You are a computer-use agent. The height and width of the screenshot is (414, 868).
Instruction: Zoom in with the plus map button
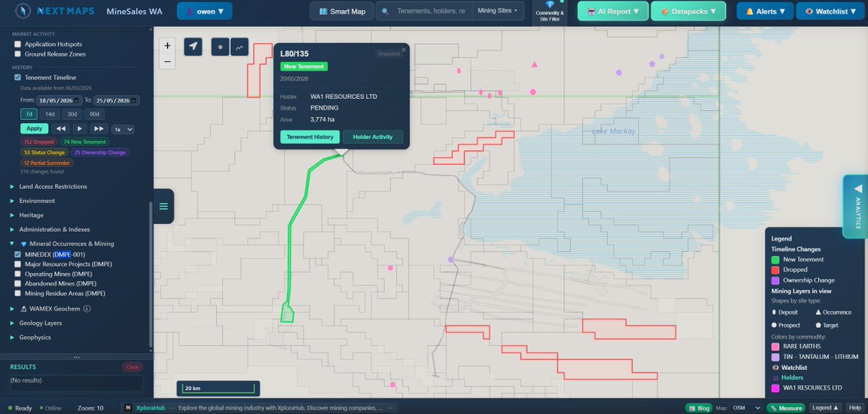coord(168,45)
